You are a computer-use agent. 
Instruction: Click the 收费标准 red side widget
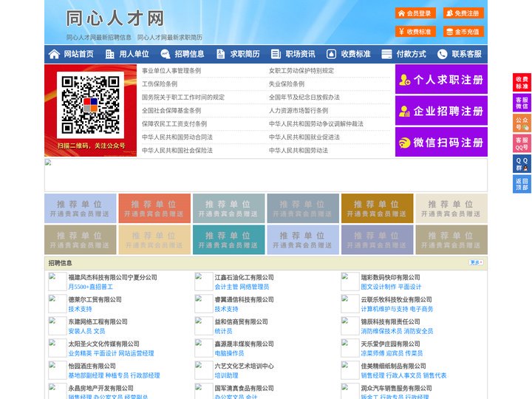coord(522,83)
